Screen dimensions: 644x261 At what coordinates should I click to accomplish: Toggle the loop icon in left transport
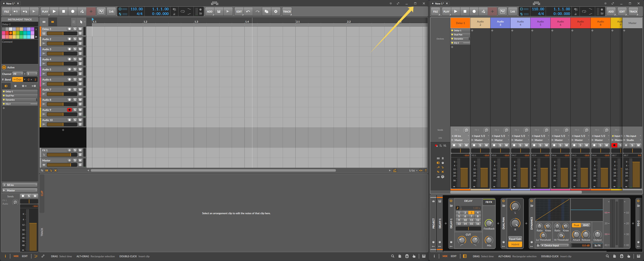click(x=183, y=11)
